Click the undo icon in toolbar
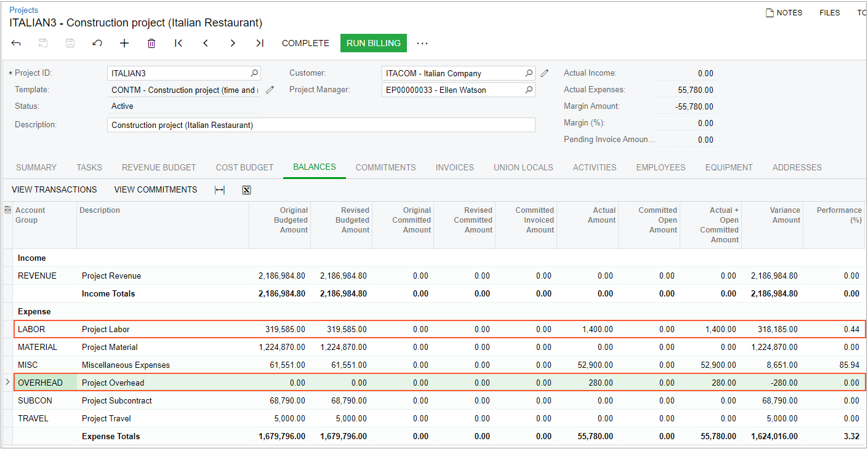Image resolution: width=868 pixels, height=449 pixels. point(97,43)
